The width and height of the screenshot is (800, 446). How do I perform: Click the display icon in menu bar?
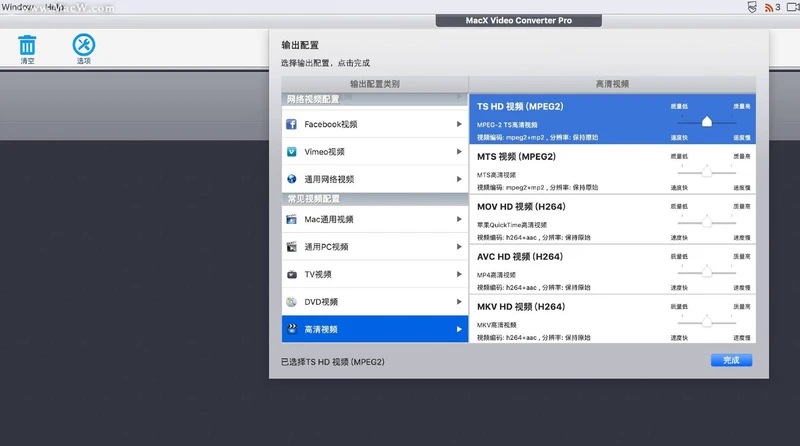pyautogui.click(x=793, y=7)
